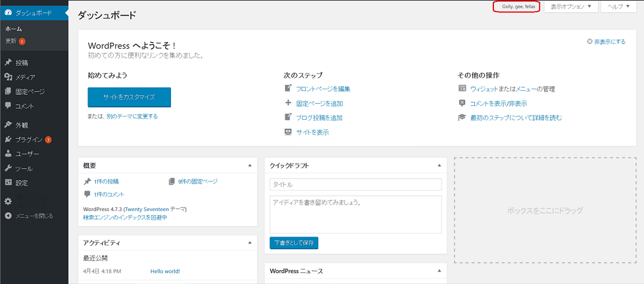This screenshot has height=284, width=644.
Task: Open the 設定 menu item
Action: (22, 183)
